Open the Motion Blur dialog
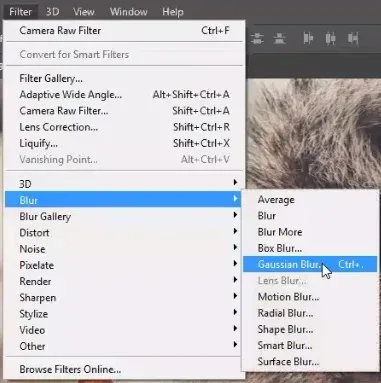 tap(310, 297)
